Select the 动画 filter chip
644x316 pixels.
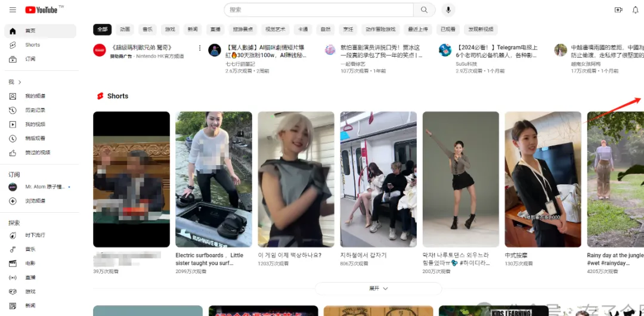125,30
